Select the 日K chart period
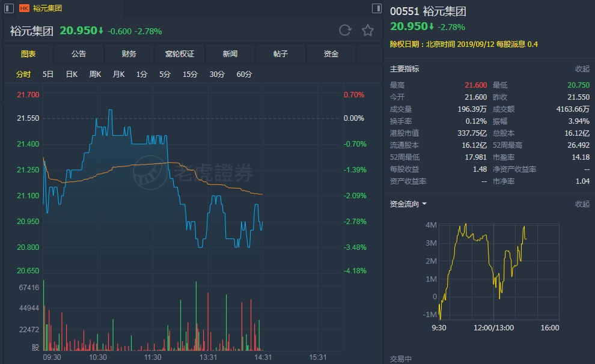 [72, 74]
